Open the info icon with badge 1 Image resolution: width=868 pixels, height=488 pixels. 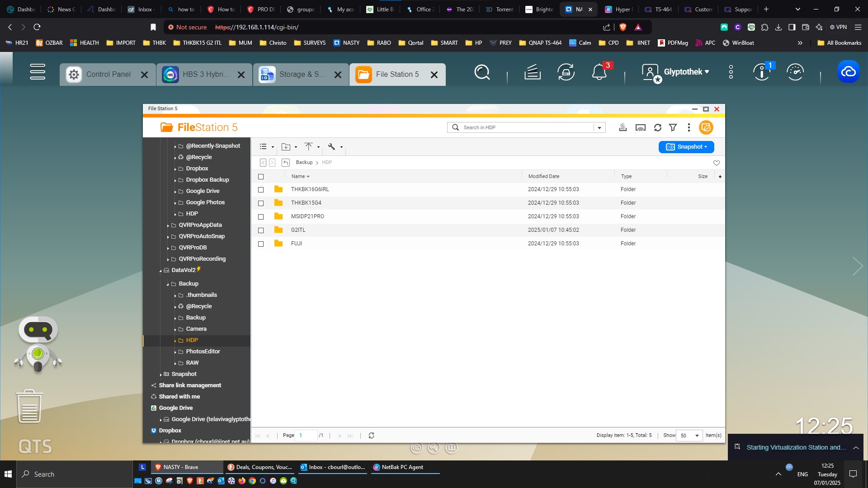click(x=762, y=72)
